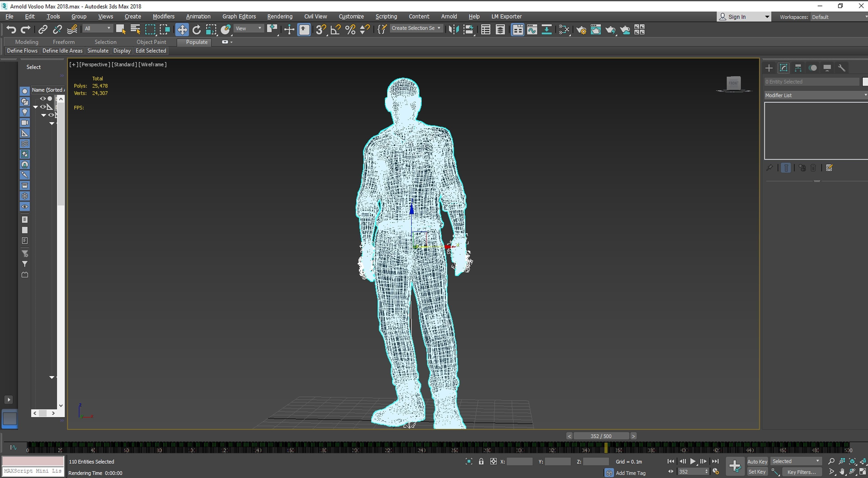Toggle the Spinner Snap button
The image size is (868, 478).
click(364, 30)
